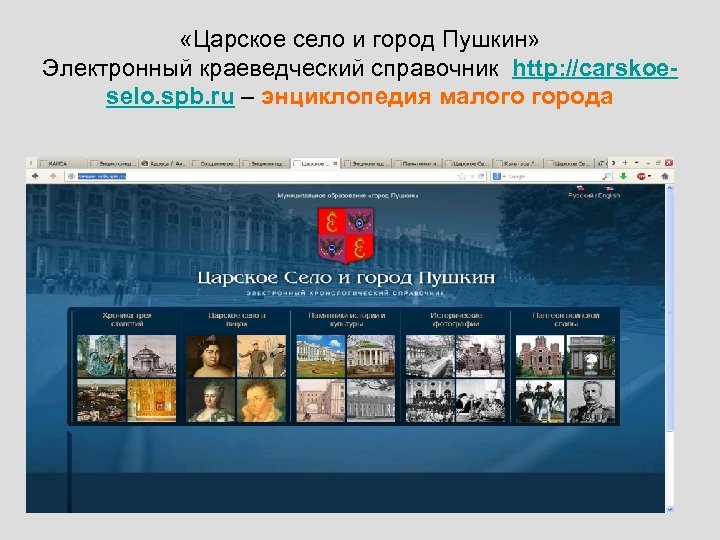Viewport: 720px width, 540px height.
Task: Switch to the KAMEA tab
Action: (x=62, y=163)
